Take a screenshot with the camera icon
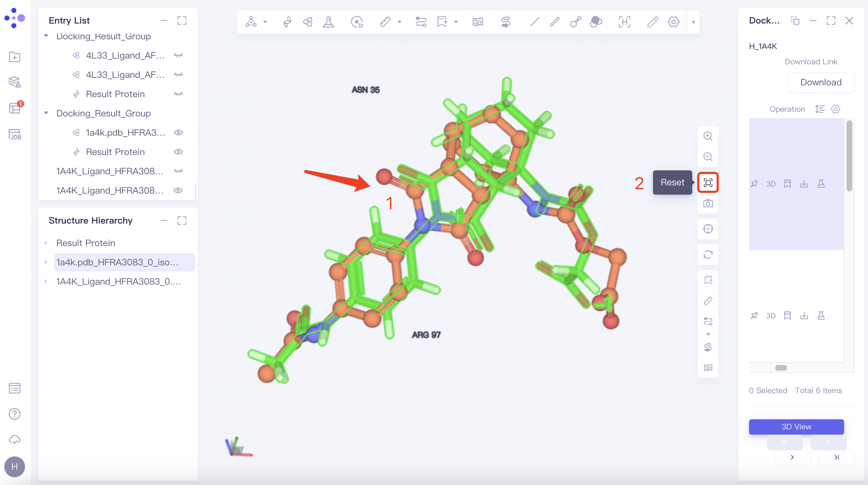The image size is (868, 485). [708, 204]
